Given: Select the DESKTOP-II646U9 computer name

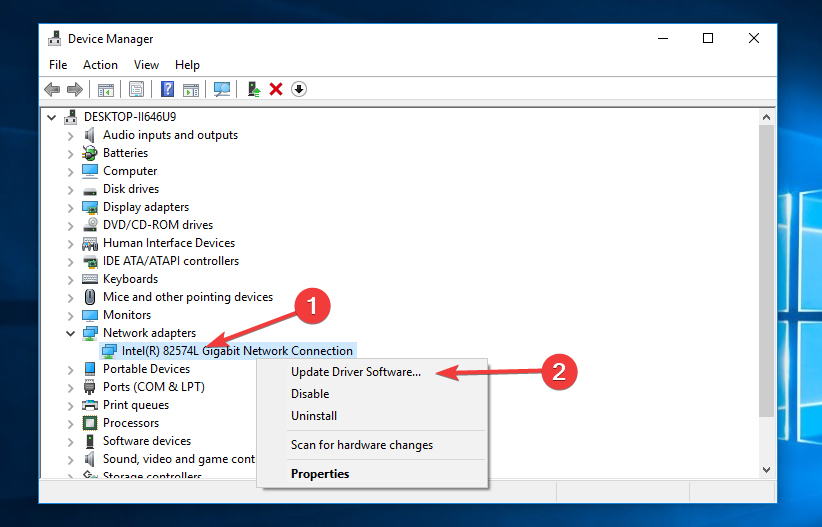Looking at the screenshot, I should point(130,116).
